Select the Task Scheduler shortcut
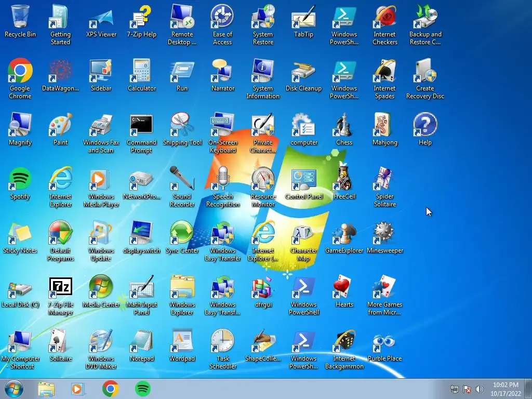The height and width of the screenshot is (399, 532). click(222, 349)
